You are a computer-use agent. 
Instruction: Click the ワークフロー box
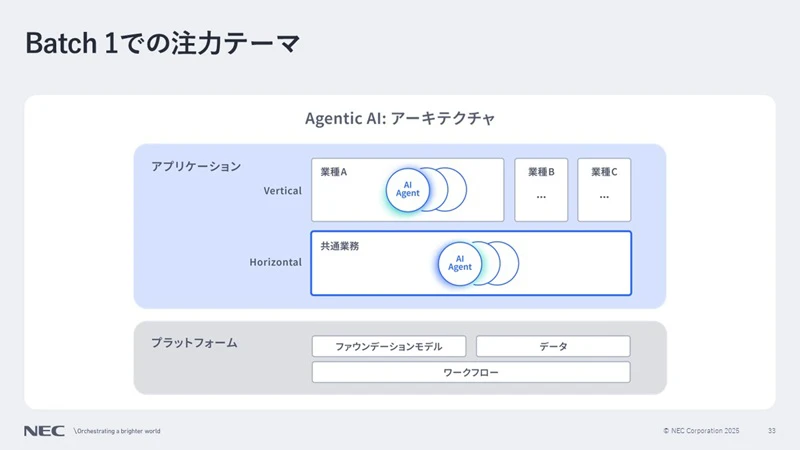tap(471, 372)
